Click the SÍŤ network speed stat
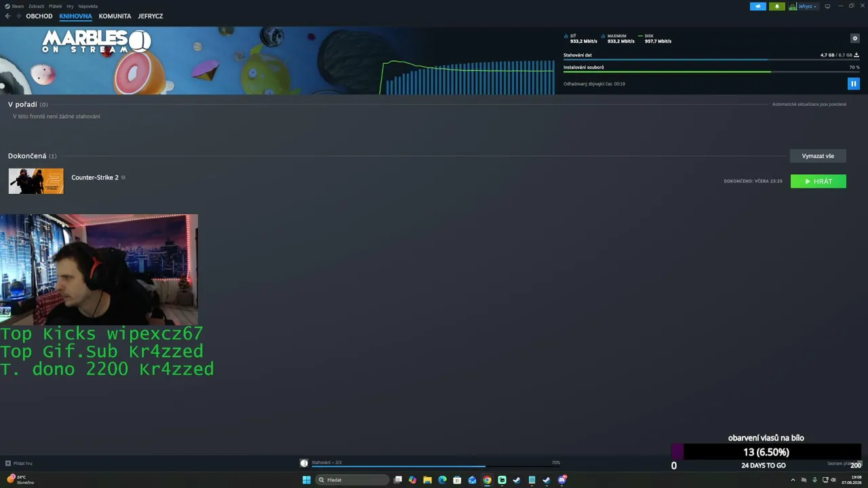868x488 pixels. (580, 39)
